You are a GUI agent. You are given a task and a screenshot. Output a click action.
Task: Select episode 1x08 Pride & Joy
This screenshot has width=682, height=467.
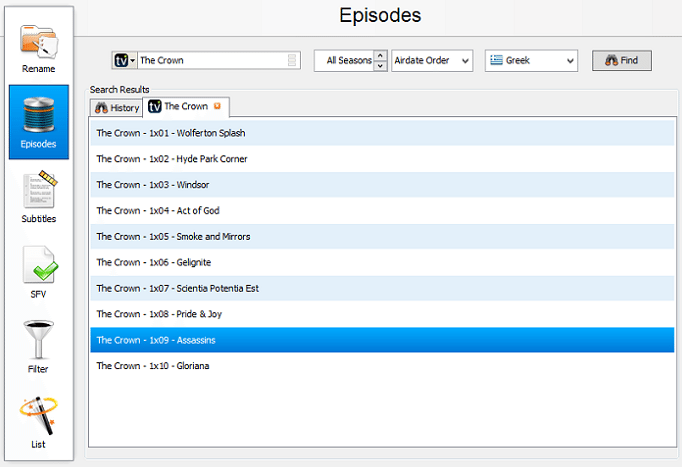382,314
